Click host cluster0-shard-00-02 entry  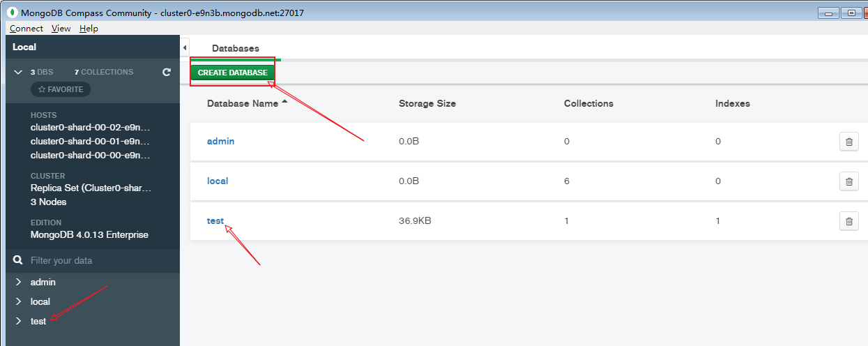[x=91, y=128]
